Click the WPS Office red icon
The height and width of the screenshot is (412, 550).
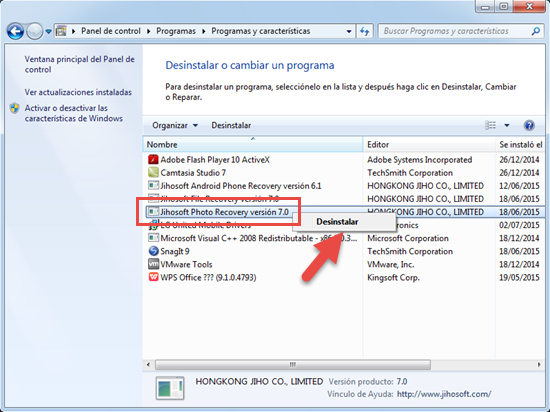(153, 277)
